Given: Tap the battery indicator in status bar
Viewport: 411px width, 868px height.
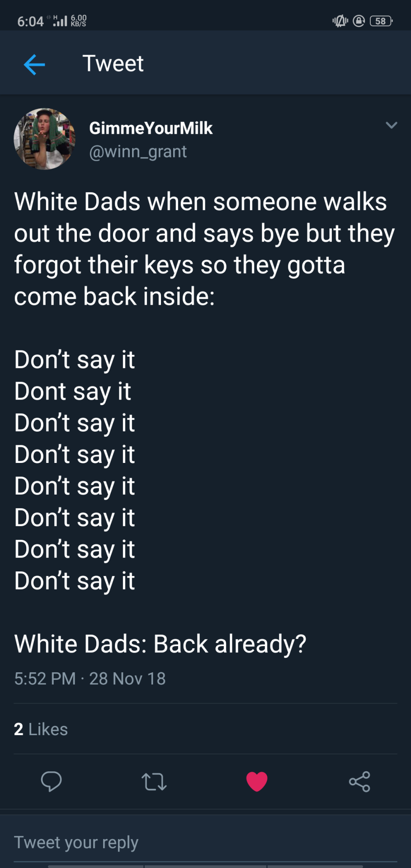Looking at the screenshot, I should coord(381,21).
